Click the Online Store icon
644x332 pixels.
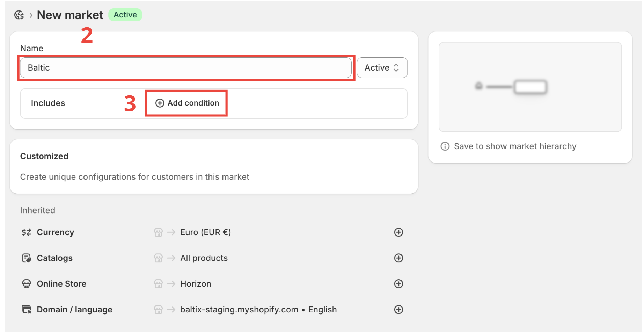click(26, 283)
